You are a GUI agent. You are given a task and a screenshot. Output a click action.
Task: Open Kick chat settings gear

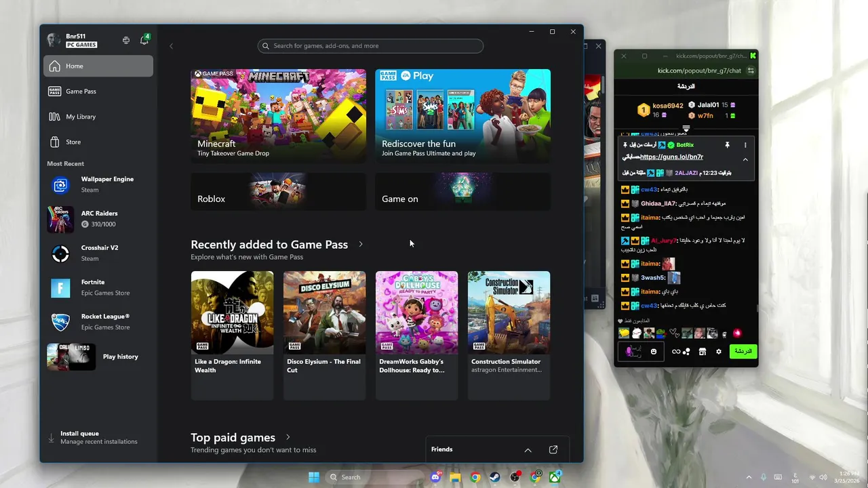[x=719, y=352]
